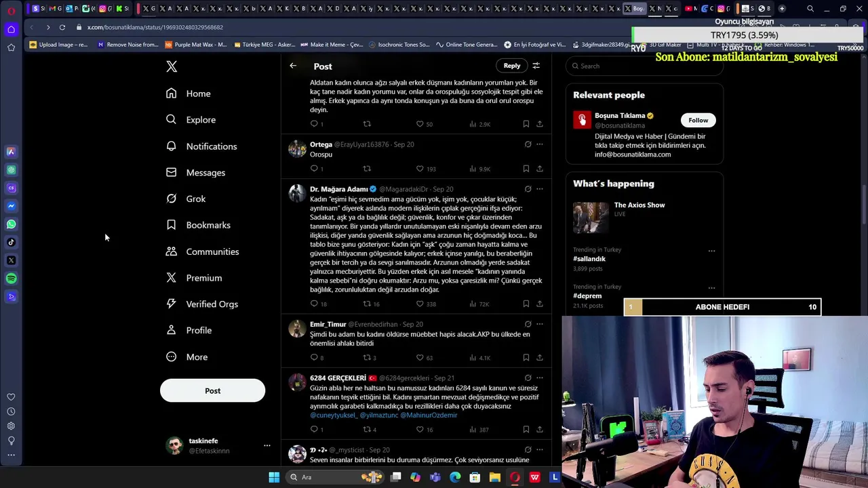This screenshot has width=868, height=488.
Task: Follow Boşuna Tıklama account
Action: point(698,120)
